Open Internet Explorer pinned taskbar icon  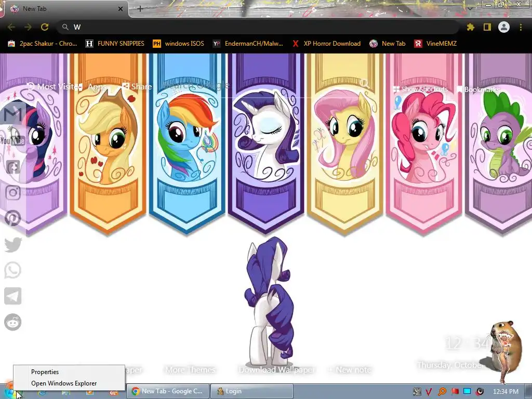(x=42, y=393)
